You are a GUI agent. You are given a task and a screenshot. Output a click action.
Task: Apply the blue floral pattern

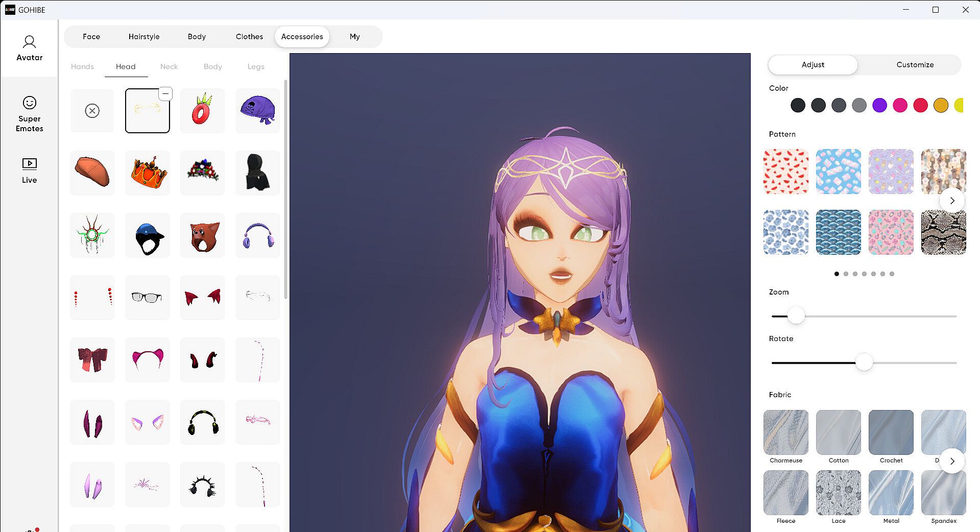[786, 232]
